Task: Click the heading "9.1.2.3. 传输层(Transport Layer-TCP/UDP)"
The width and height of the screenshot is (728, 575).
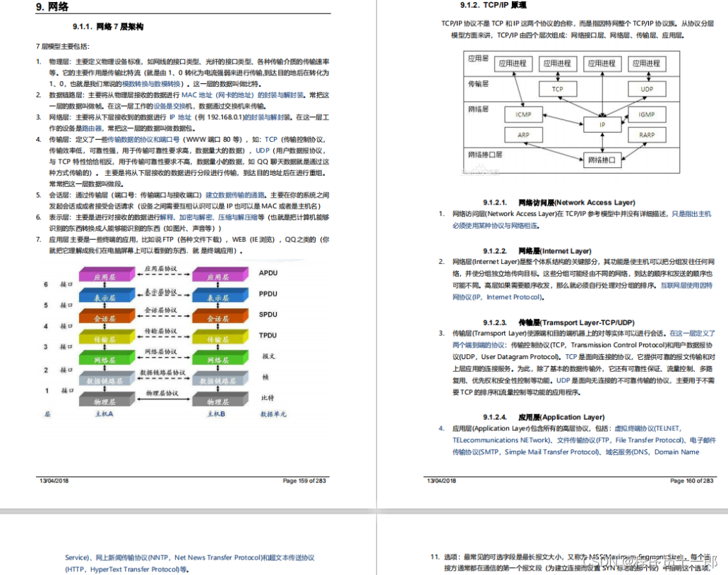Action: coord(559,322)
